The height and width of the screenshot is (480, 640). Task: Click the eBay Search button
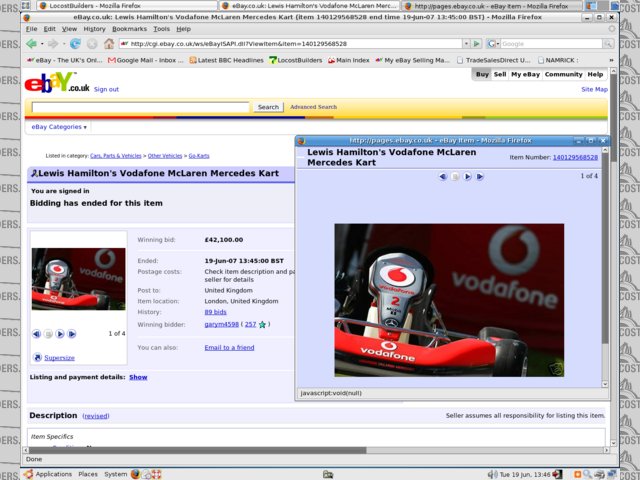coord(268,107)
